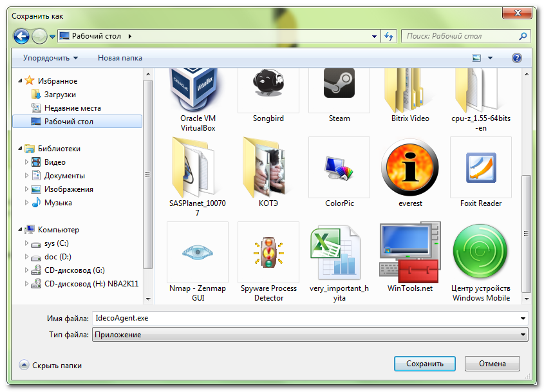Open the Имя файла dropdown arrow

coord(523,319)
